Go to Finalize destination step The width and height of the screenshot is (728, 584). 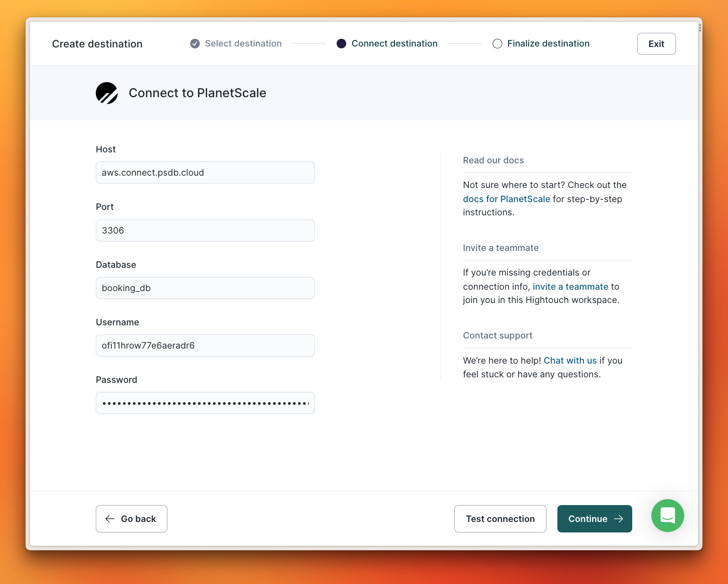coord(548,44)
